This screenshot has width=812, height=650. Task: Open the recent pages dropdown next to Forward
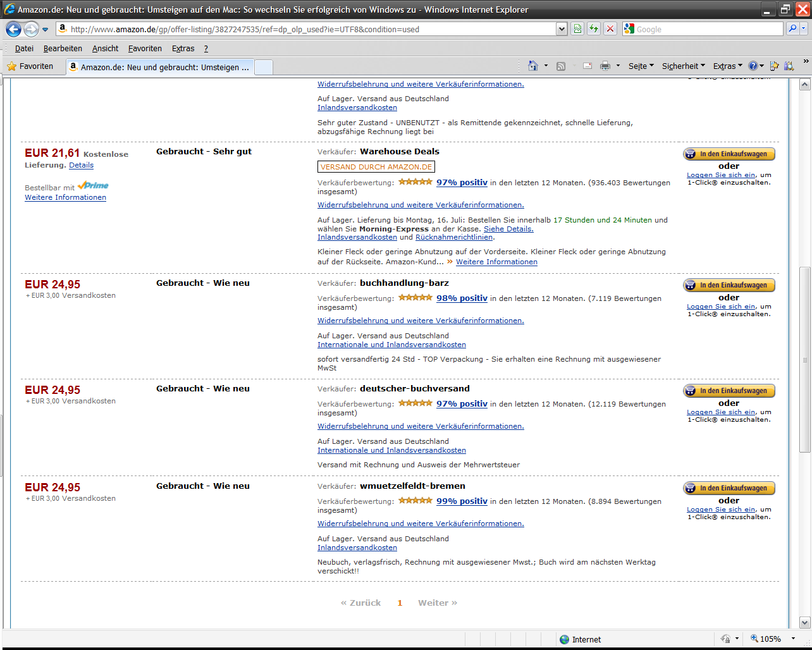tap(45, 30)
